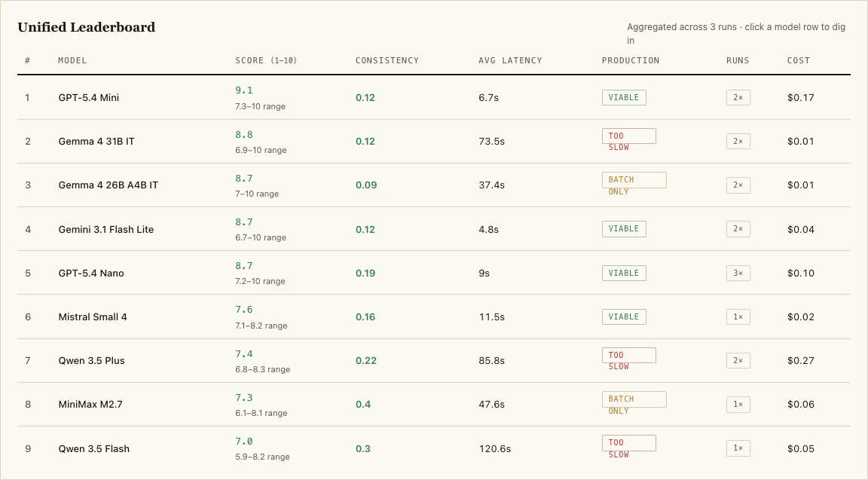The image size is (868, 480).
Task: Click the RUNS column header
Action: (x=738, y=60)
